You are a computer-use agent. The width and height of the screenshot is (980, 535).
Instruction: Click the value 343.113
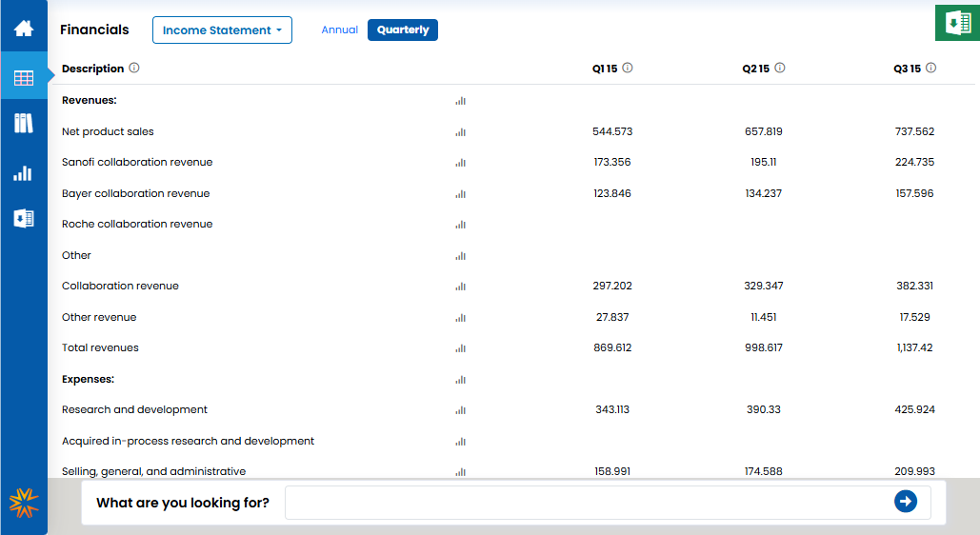point(612,409)
